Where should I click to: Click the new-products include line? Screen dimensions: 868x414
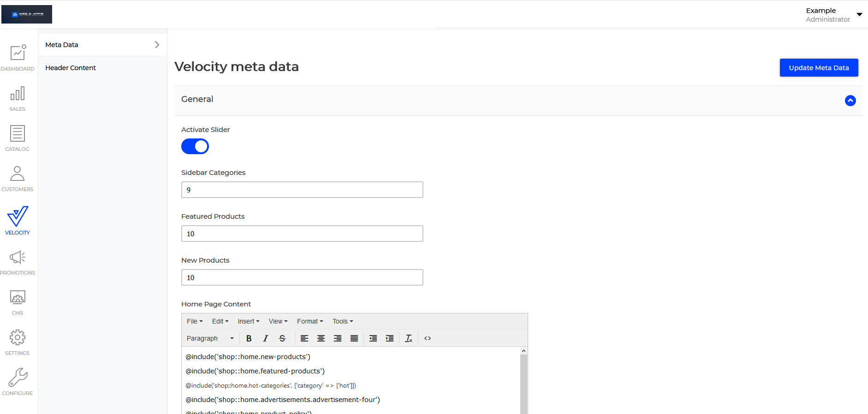click(248, 357)
